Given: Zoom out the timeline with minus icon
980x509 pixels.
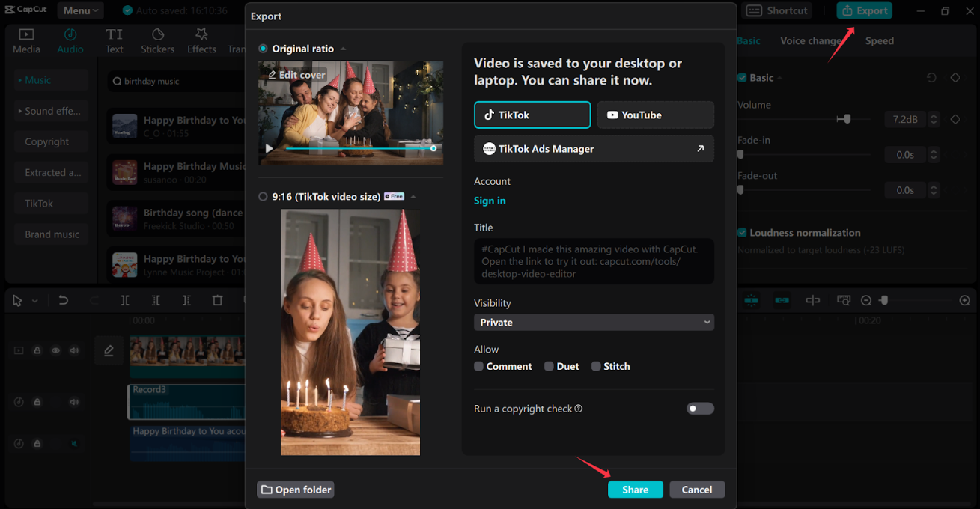Looking at the screenshot, I should coord(866,300).
